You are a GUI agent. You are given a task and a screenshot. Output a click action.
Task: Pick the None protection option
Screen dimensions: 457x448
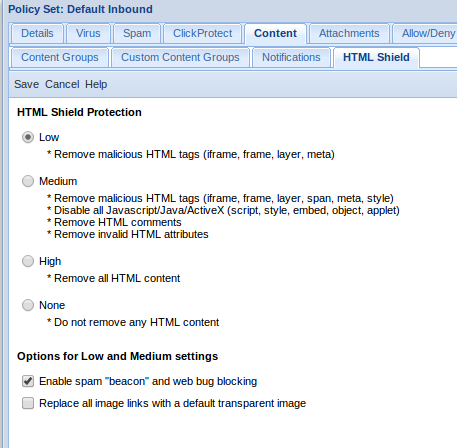pos(28,305)
